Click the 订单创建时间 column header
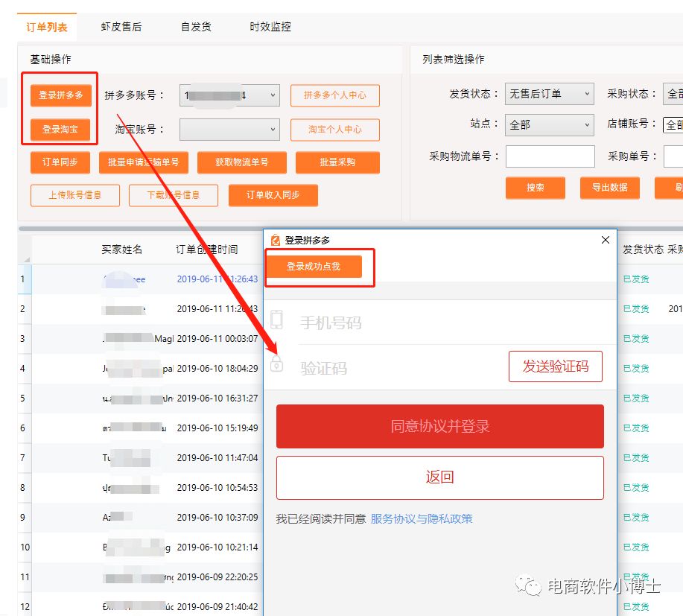The height and width of the screenshot is (616, 683). point(206,250)
